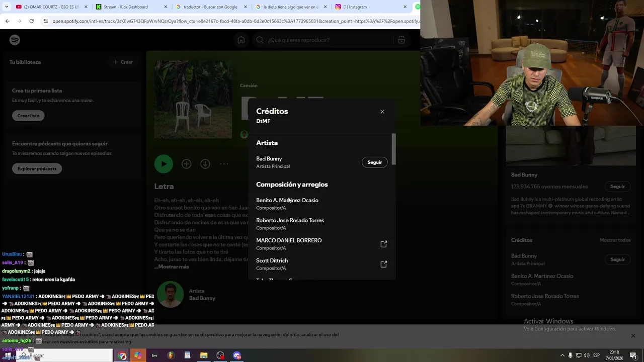The height and width of the screenshot is (362, 644).
Task: Select Scott Dittrich credit name
Action: click(x=272, y=260)
